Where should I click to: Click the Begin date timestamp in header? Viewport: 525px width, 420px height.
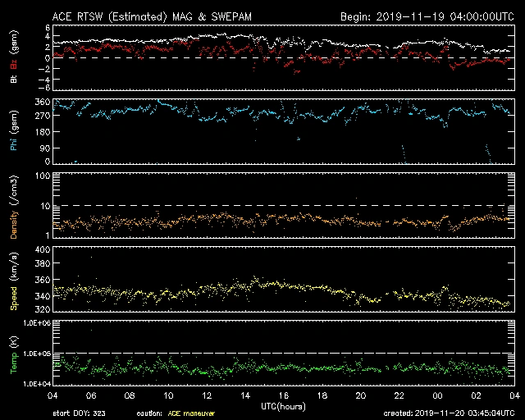(426, 16)
